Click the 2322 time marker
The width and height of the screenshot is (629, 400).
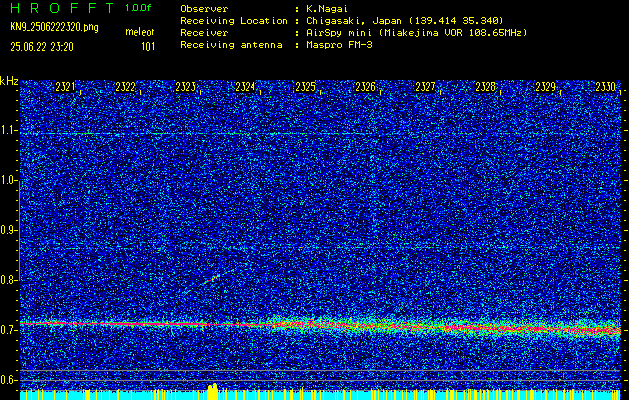[125, 87]
